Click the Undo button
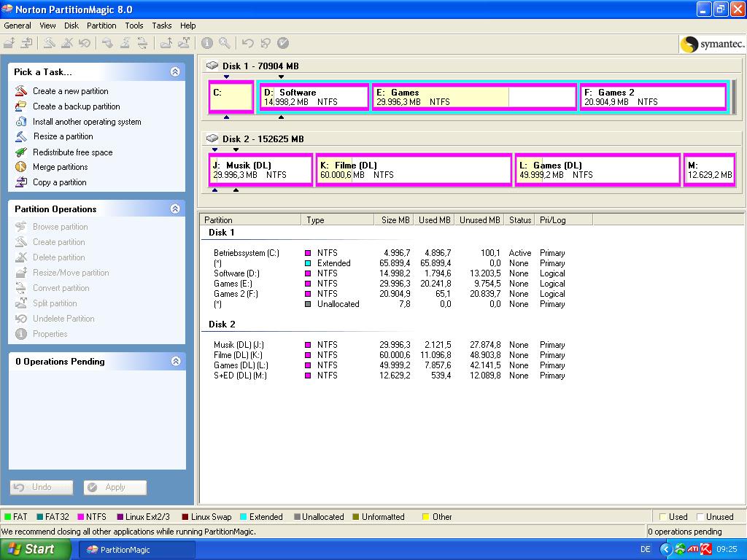 pos(42,487)
